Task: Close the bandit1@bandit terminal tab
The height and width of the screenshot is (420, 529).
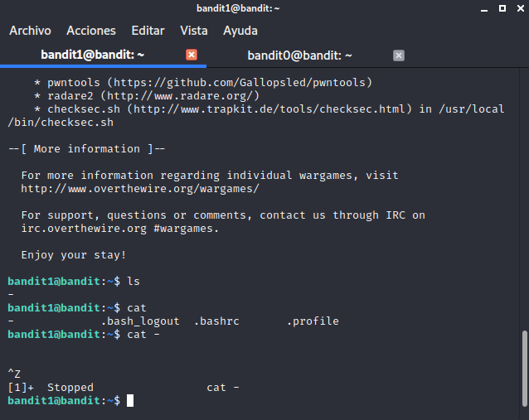Action: pos(192,56)
